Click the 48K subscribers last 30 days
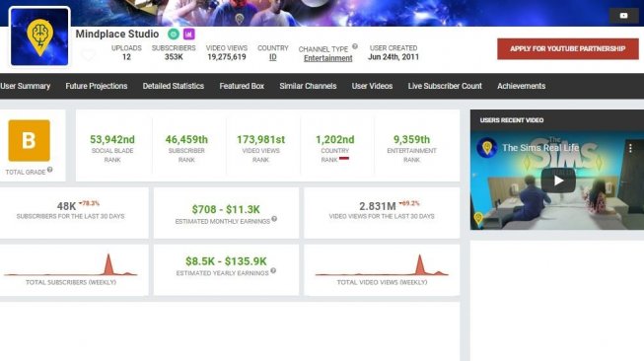The image size is (644, 361). coord(66,206)
